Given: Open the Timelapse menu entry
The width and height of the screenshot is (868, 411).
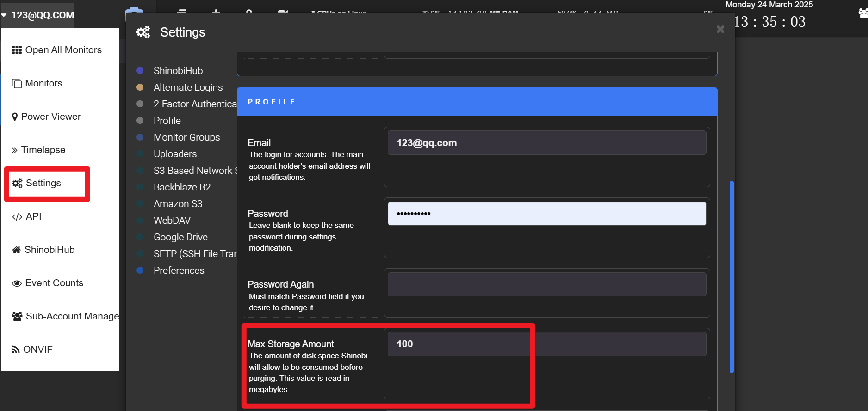Looking at the screenshot, I should coord(43,150).
